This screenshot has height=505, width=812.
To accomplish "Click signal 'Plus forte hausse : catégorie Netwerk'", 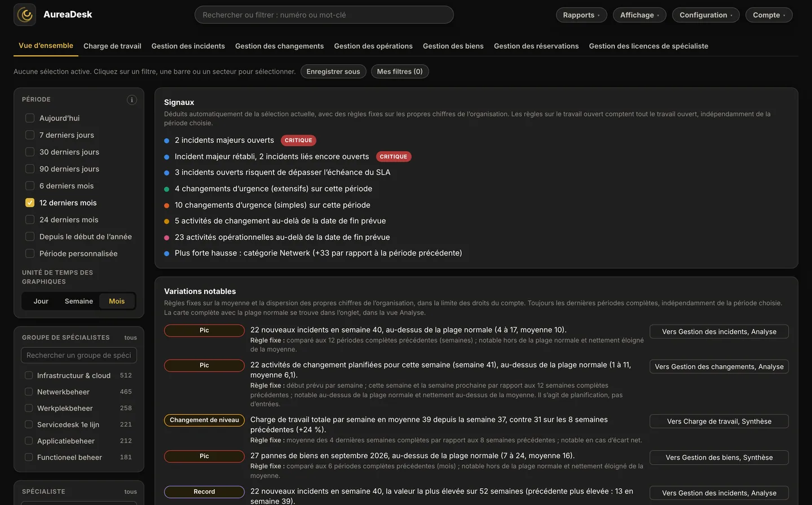I will (319, 253).
